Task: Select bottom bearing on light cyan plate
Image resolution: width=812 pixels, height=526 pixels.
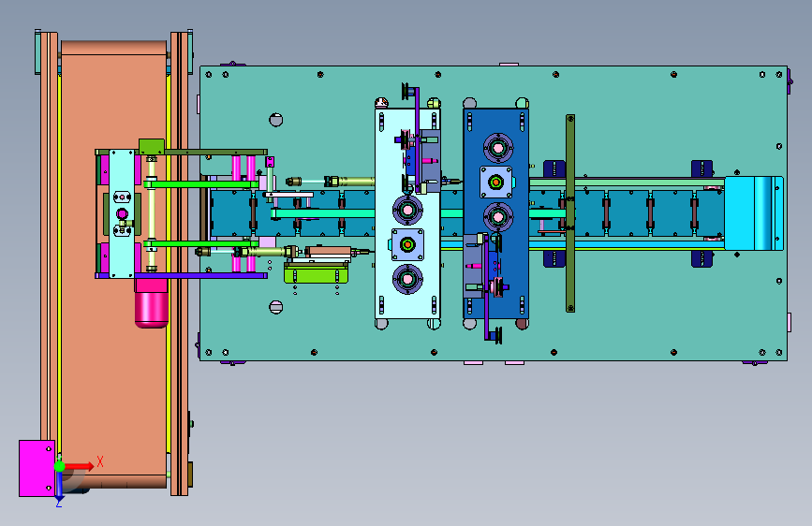Action: (407, 279)
